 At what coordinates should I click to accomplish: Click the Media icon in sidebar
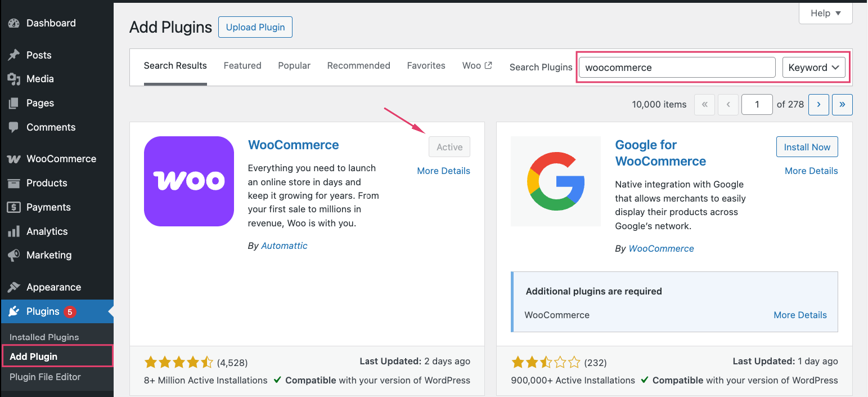click(14, 79)
